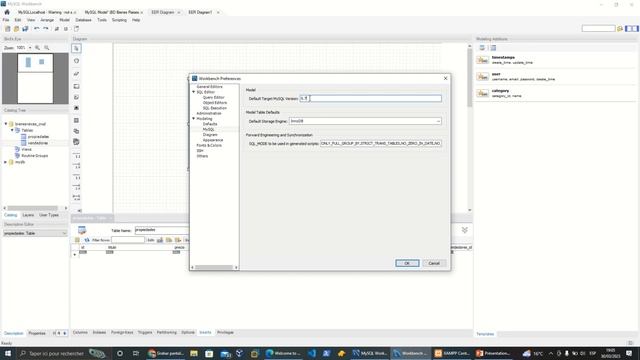Switch to the Triggers tab

pyautogui.click(x=145, y=333)
